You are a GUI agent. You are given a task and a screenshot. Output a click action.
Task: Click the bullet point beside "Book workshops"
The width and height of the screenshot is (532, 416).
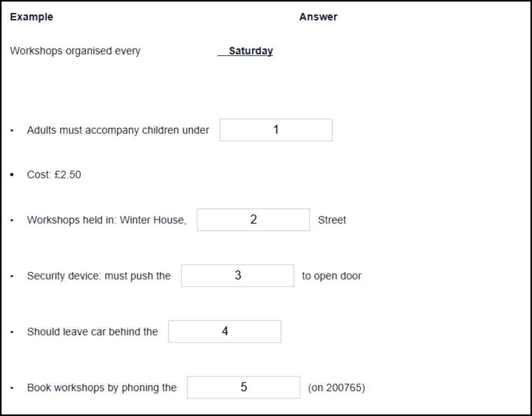[x=12, y=388]
